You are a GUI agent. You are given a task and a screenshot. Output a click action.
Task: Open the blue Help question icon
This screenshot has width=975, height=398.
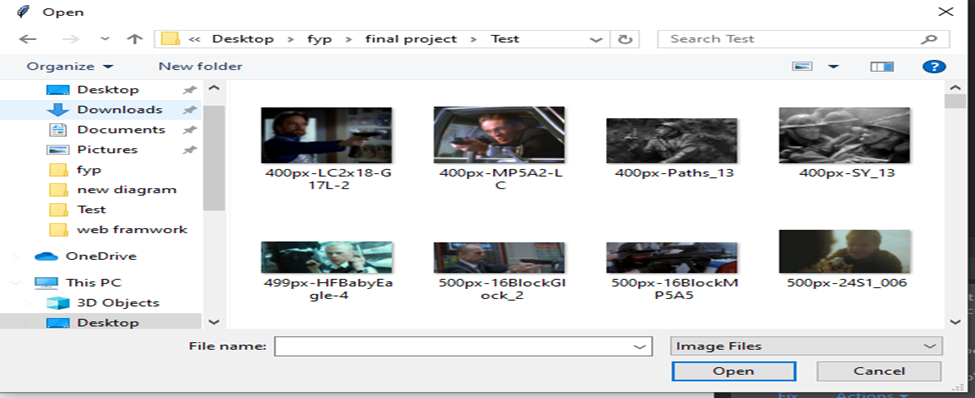[x=934, y=67]
